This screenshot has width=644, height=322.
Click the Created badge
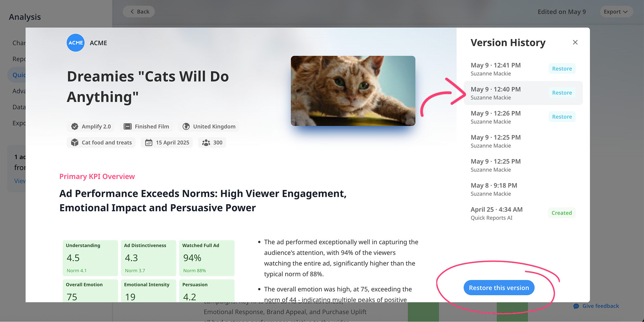pos(562,213)
